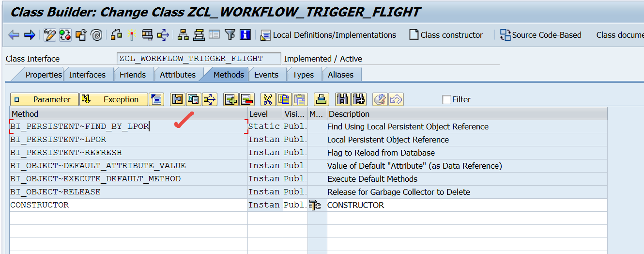Click the stacked layers toolbar icon
The width and height of the screenshot is (644, 254).
click(199, 35)
